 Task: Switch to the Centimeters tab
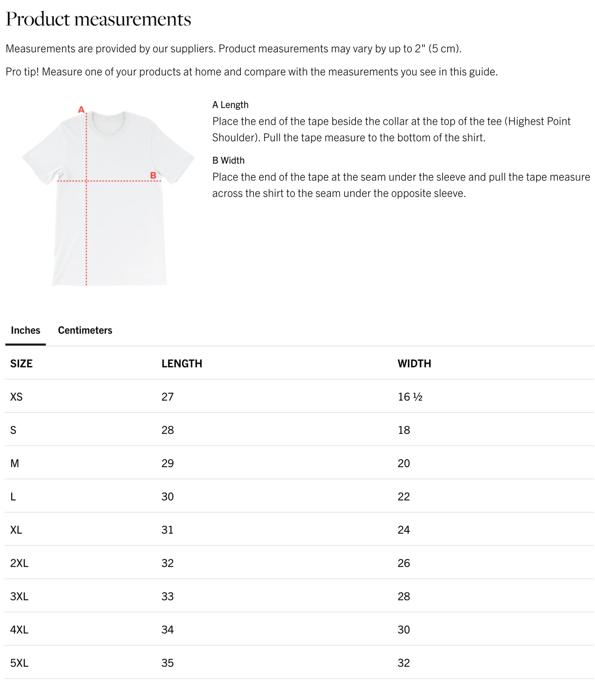[x=84, y=330]
